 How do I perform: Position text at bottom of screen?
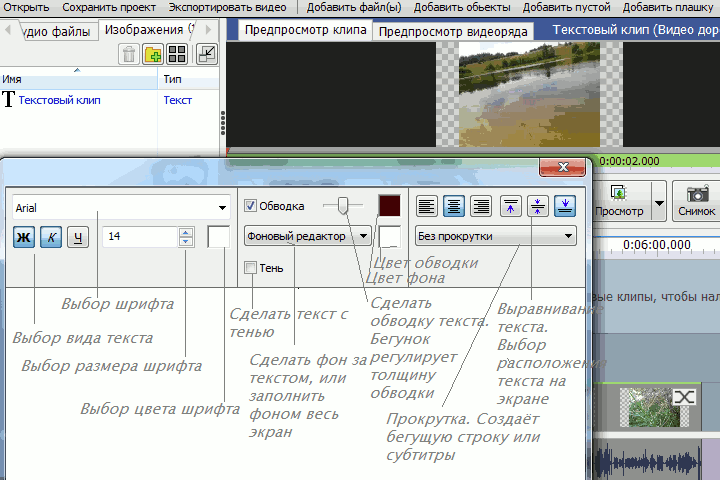pos(566,206)
